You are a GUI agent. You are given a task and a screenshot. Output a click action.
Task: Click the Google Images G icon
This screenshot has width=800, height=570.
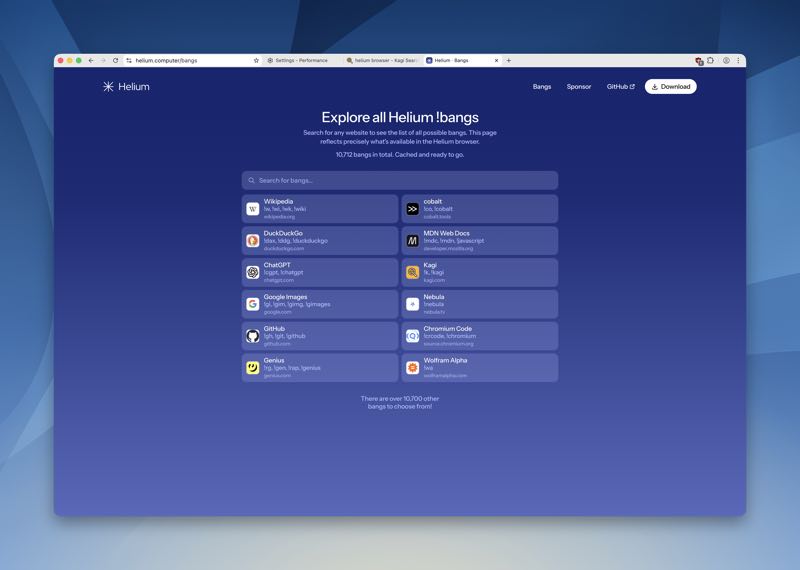[x=253, y=304]
